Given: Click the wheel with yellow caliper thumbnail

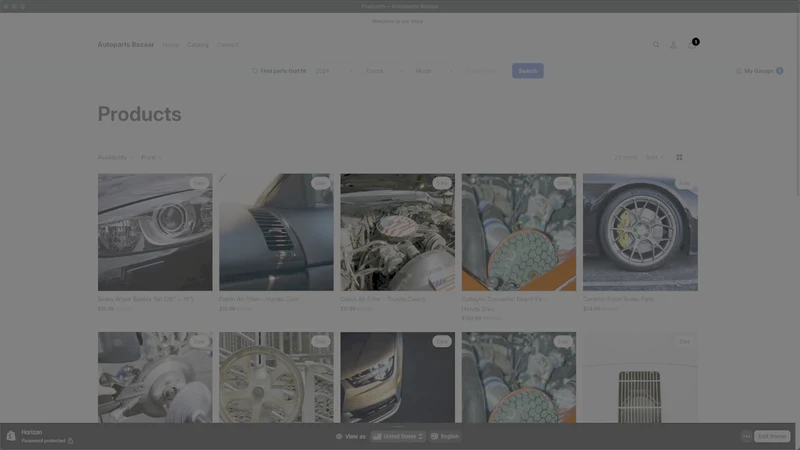Looking at the screenshot, I should 640,232.
